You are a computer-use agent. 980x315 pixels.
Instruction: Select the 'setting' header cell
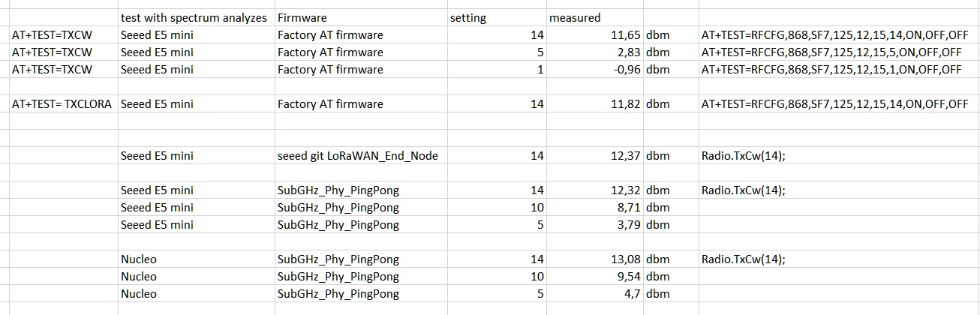[497, 17]
